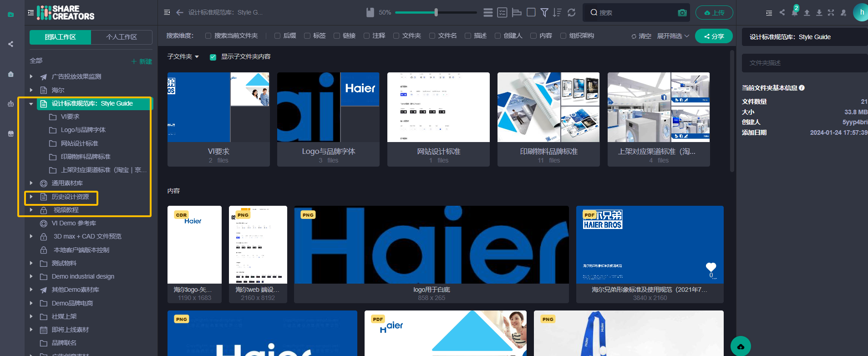868x356 pixels.
Task: Open the store icon in left rail
Action: click(10, 134)
